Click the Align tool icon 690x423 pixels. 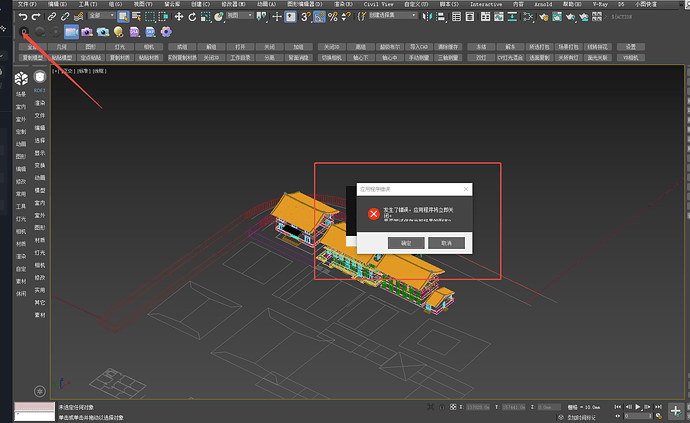(x=440, y=17)
